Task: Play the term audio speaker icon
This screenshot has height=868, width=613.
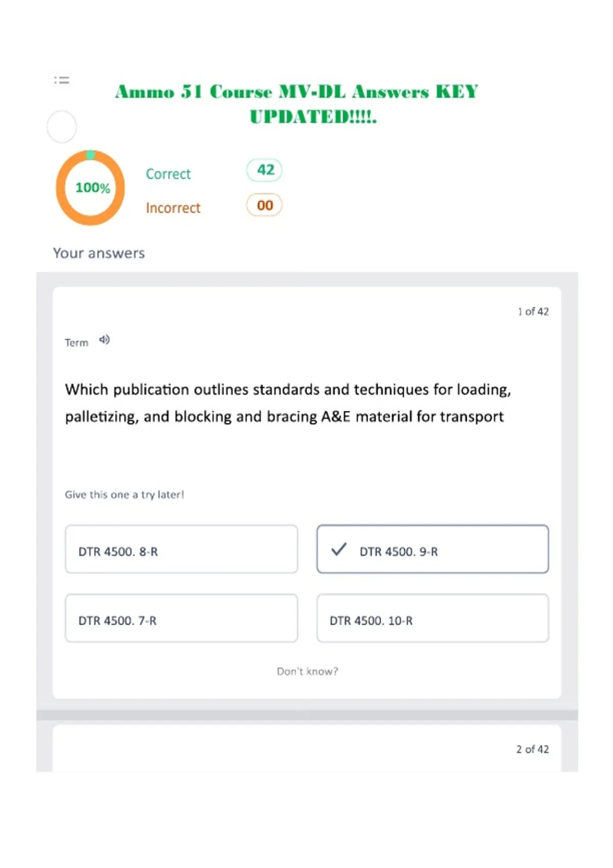Action: click(105, 340)
